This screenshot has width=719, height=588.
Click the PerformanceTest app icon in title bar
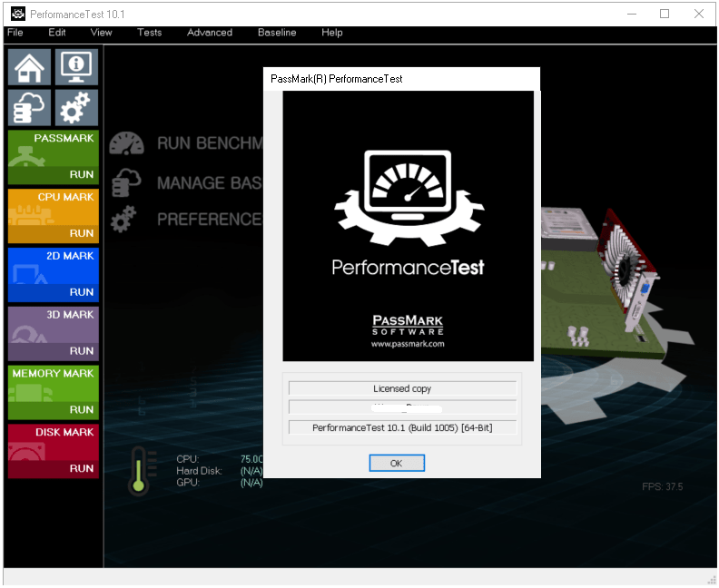point(18,15)
